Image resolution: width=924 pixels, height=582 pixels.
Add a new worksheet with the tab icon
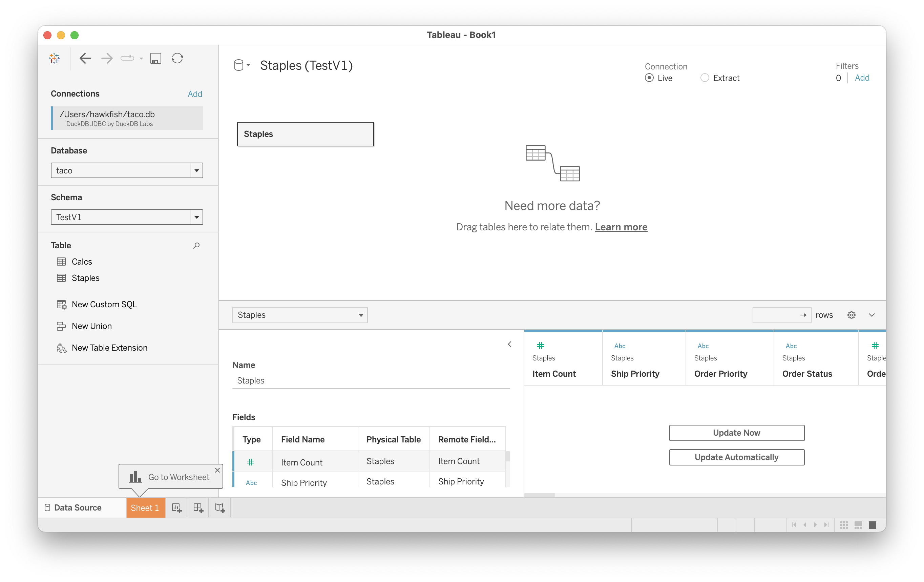pos(176,507)
